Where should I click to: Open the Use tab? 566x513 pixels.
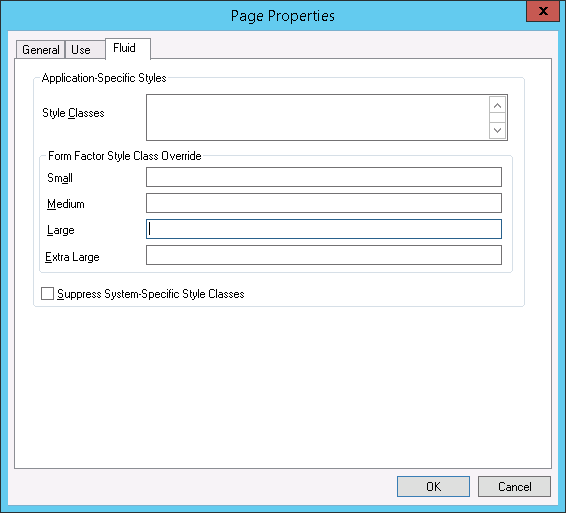(x=85, y=49)
